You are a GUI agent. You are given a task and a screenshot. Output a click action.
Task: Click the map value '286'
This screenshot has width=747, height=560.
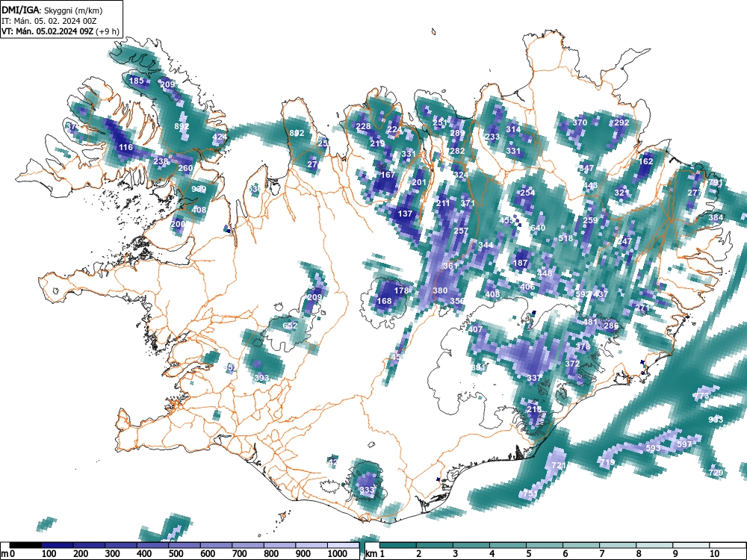[611, 326]
